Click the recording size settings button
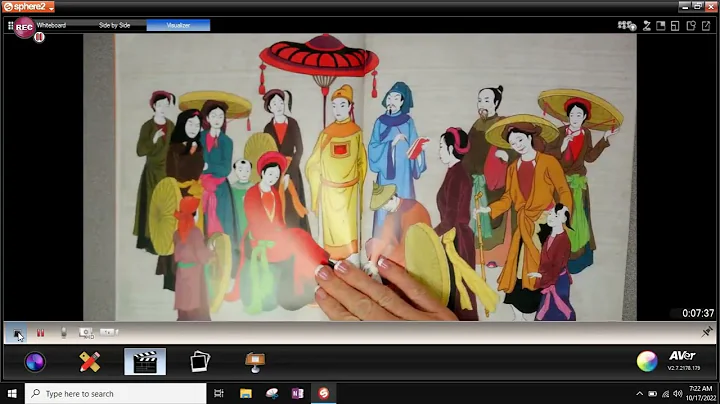The image size is (720, 404). pyautogui.click(x=109, y=332)
